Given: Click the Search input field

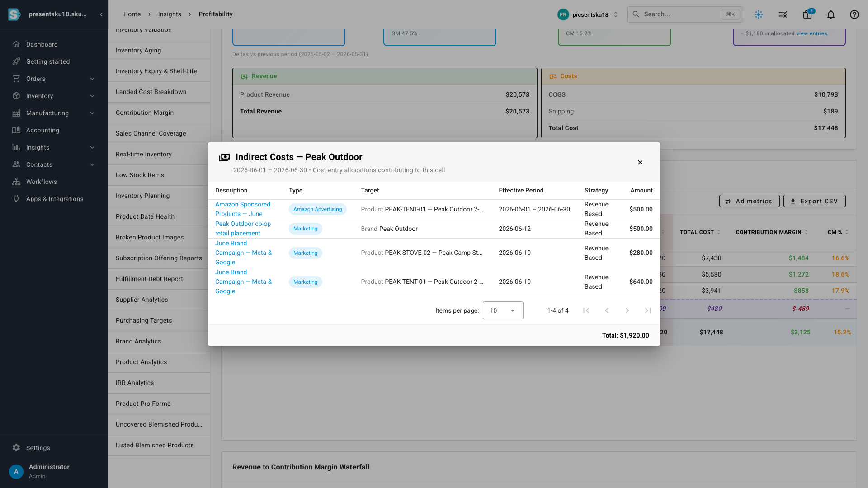Looking at the screenshot, I should tap(685, 14).
